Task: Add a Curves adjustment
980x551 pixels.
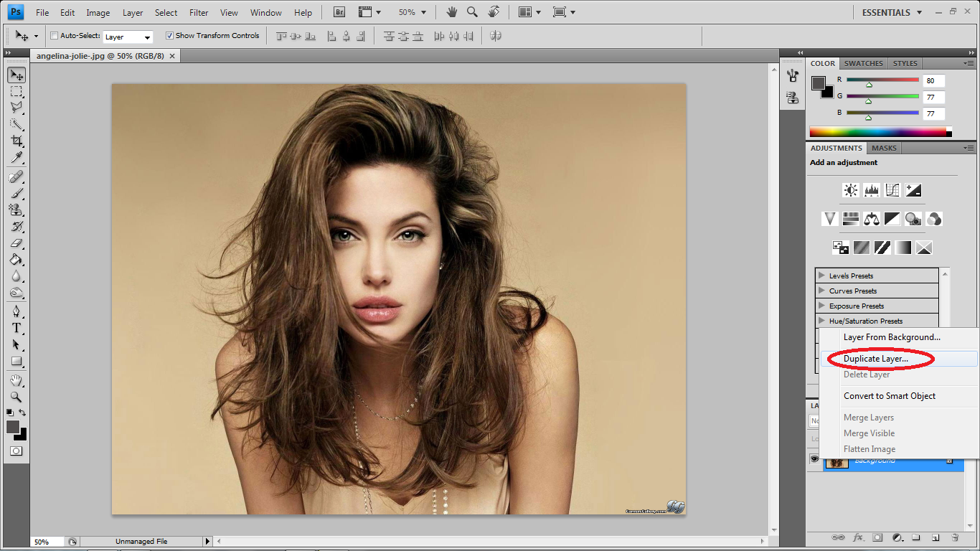Action: 892,190
